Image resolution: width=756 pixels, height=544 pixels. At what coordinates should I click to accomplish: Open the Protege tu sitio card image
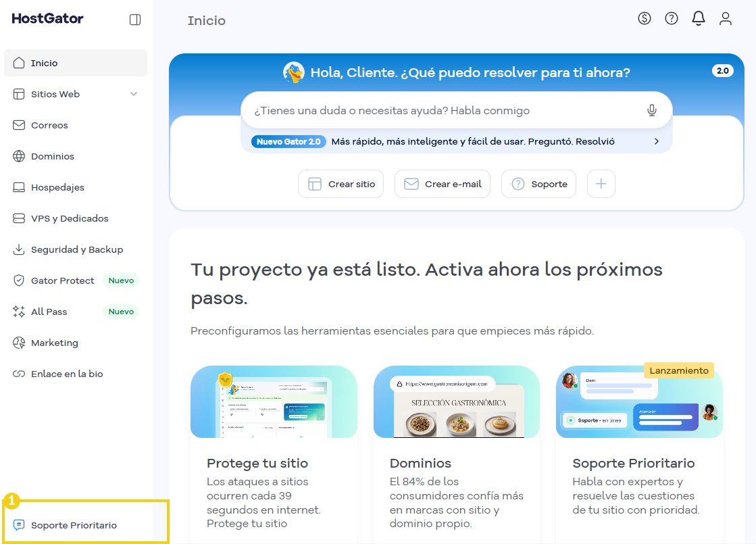pos(274,401)
